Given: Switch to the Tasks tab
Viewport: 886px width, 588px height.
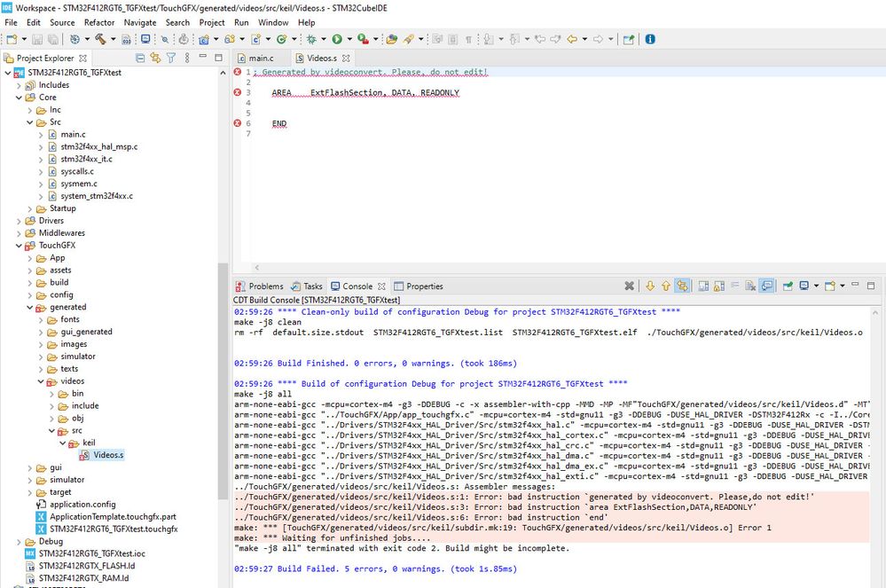Looking at the screenshot, I should coord(307,286).
